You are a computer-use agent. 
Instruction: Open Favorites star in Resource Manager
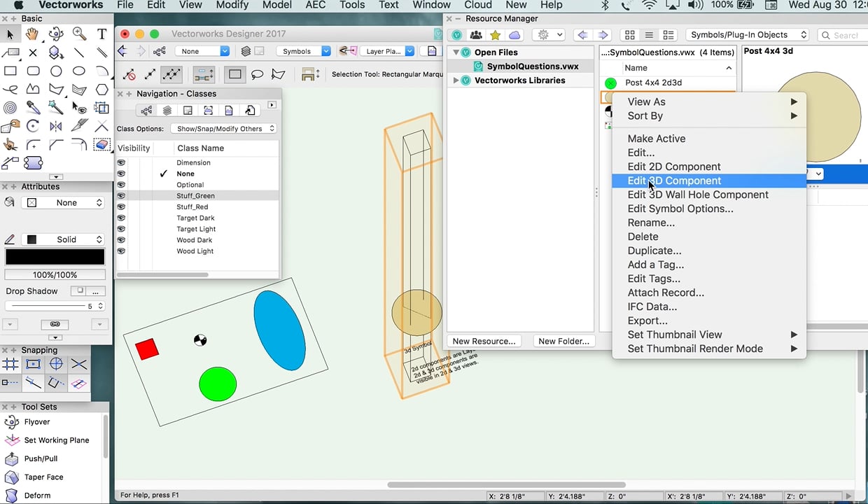pyautogui.click(x=495, y=35)
